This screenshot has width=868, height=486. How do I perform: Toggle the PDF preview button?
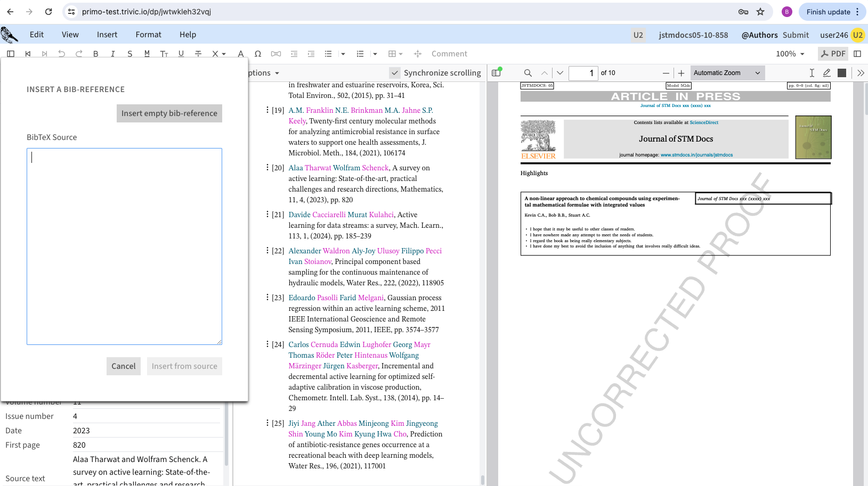click(x=833, y=54)
